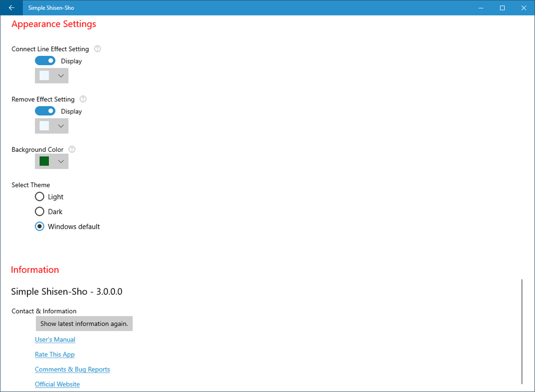Screen dimensions: 535x392
Task: Expand Remove Effect color dropdown
Action: tap(51, 126)
